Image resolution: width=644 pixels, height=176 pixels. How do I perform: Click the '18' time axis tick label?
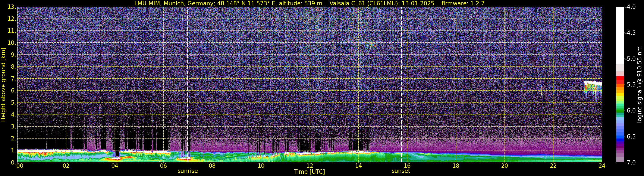[456, 166]
